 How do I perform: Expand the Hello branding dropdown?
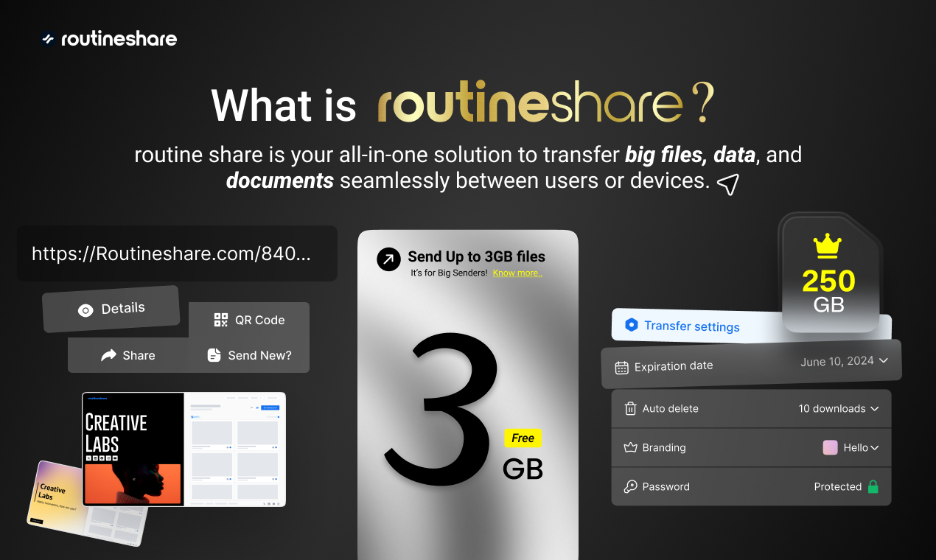[x=862, y=447]
